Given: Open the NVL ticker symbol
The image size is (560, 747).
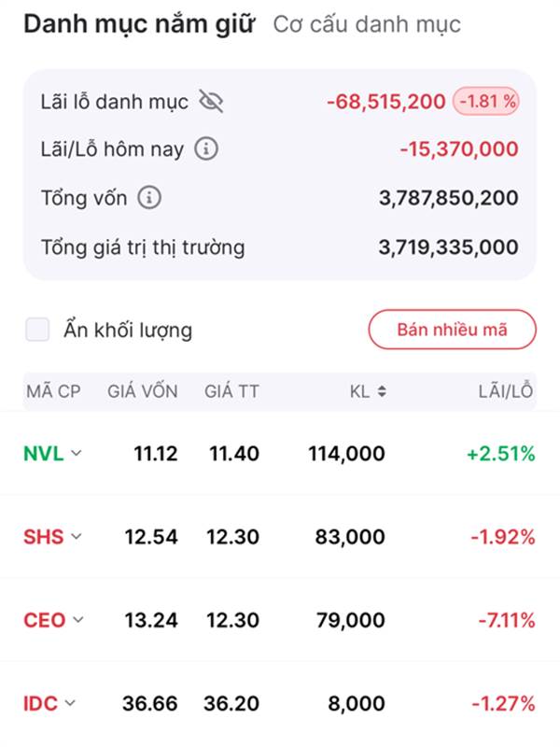Looking at the screenshot, I should coord(43,454).
